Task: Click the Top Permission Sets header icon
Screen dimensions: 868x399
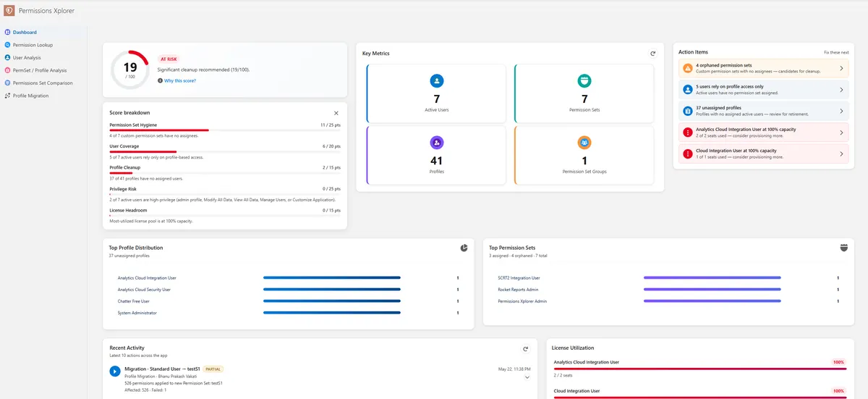Action: pos(843,248)
